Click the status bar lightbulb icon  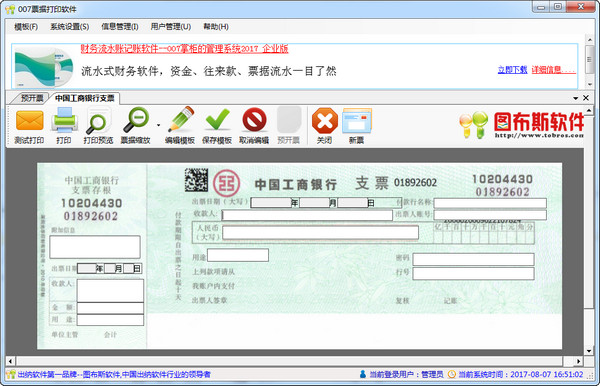(11, 374)
